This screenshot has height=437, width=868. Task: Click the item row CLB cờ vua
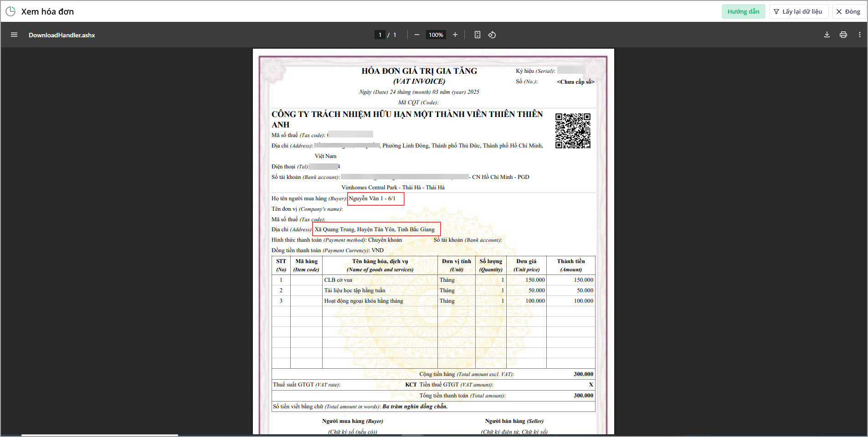click(433, 280)
